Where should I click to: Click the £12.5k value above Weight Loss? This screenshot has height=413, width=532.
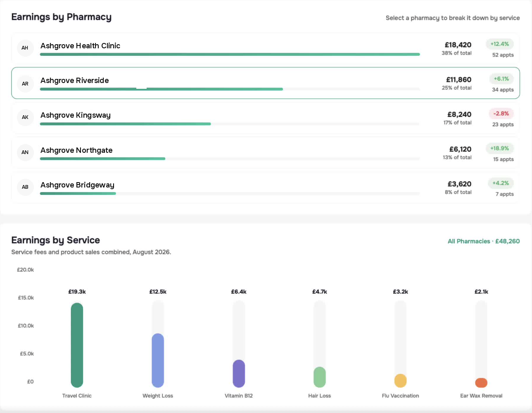click(x=158, y=292)
